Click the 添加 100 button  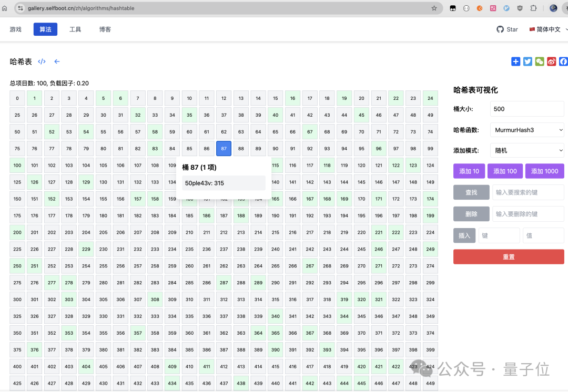(505, 171)
